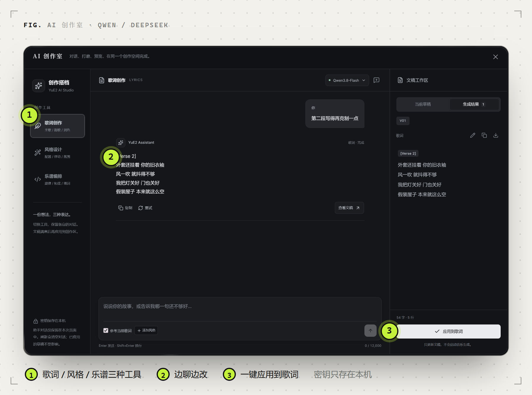Apply the draft with 应用到歌词
The width and height of the screenshot is (532, 395).
click(448, 331)
